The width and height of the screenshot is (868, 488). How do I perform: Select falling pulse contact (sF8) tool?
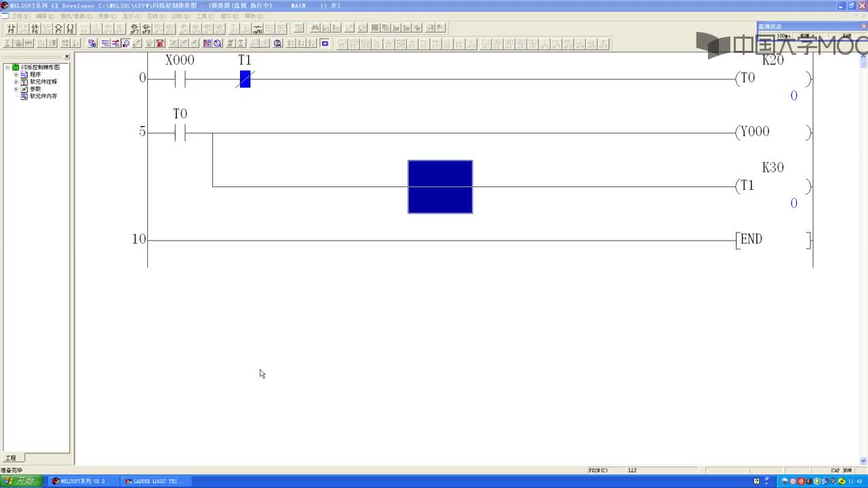(146, 28)
